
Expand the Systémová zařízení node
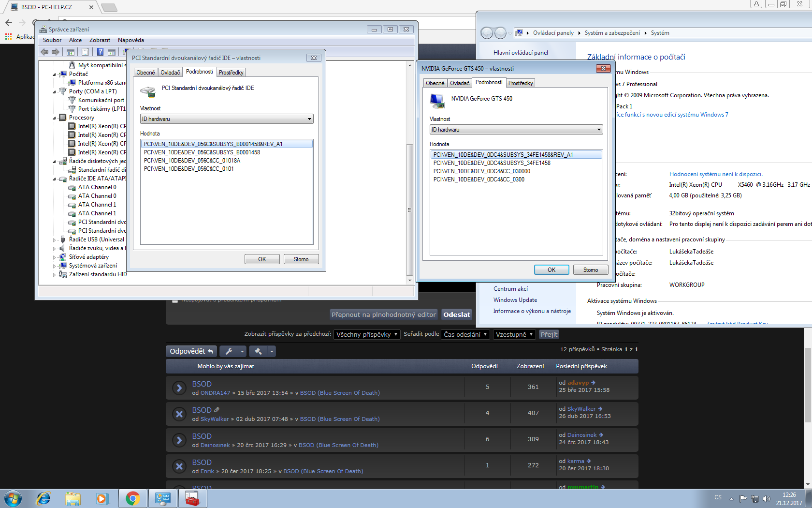coord(55,266)
